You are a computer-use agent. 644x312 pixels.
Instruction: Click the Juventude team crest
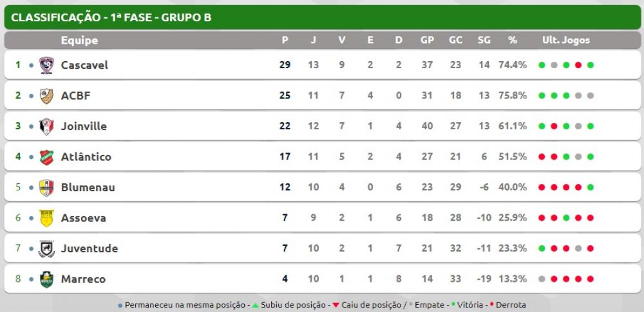click(46, 249)
